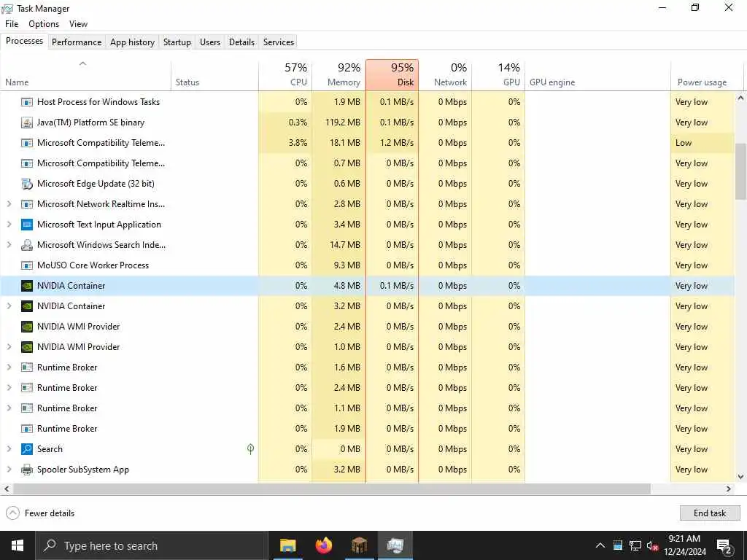Screen dimensions: 747x560
Task: Click the MoUSO Core Worker Process icon
Action: point(27,265)
